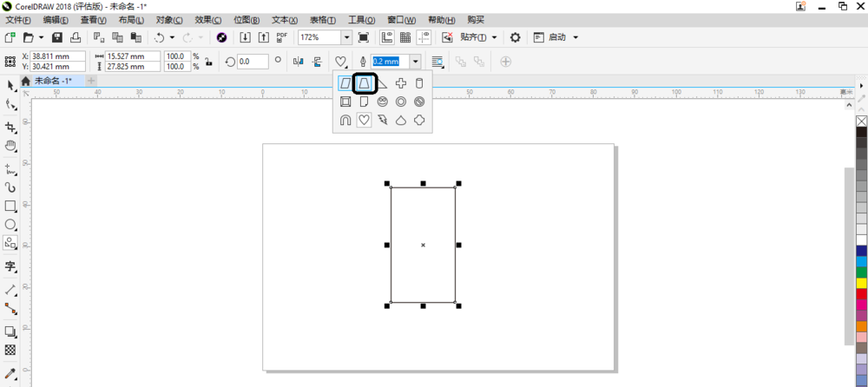
Task: Expand the Open file dropdown arrow
Action: click(x=41, y=37)
